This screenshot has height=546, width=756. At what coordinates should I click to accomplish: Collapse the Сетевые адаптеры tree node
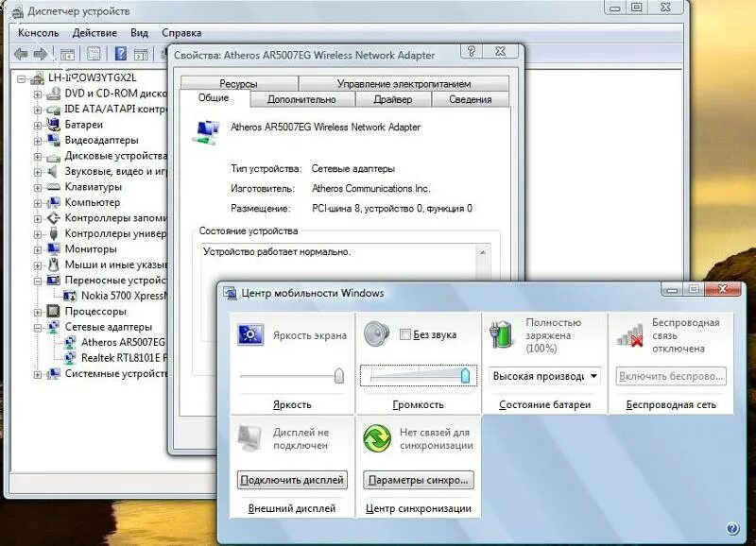(x=37, y=328)
